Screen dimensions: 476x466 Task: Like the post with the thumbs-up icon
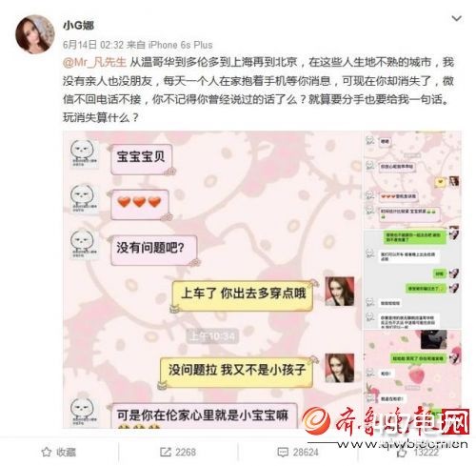pos(402,452)
